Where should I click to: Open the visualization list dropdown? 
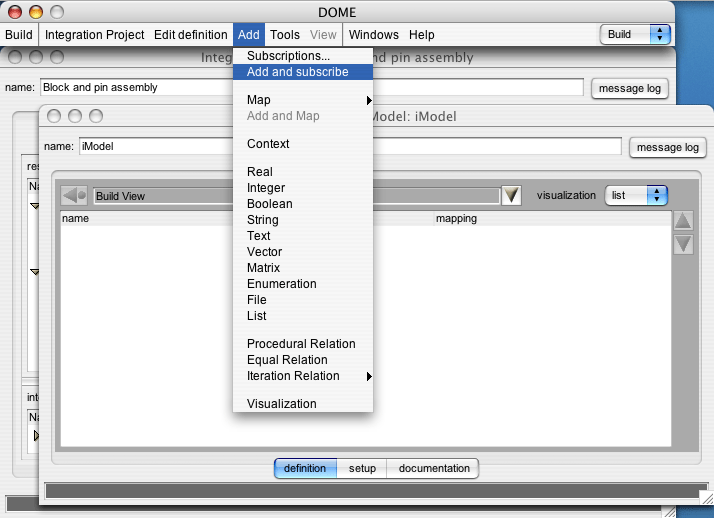tap(636, 195)
